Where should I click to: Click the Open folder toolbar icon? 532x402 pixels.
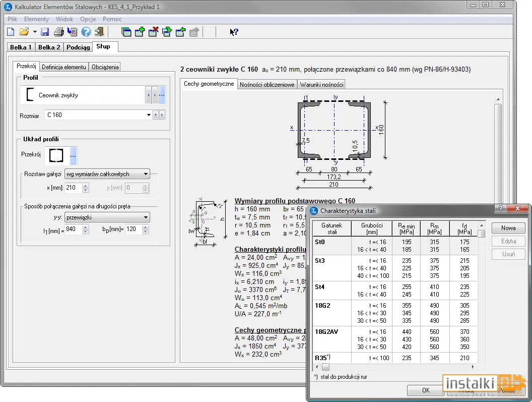(24, 32)
